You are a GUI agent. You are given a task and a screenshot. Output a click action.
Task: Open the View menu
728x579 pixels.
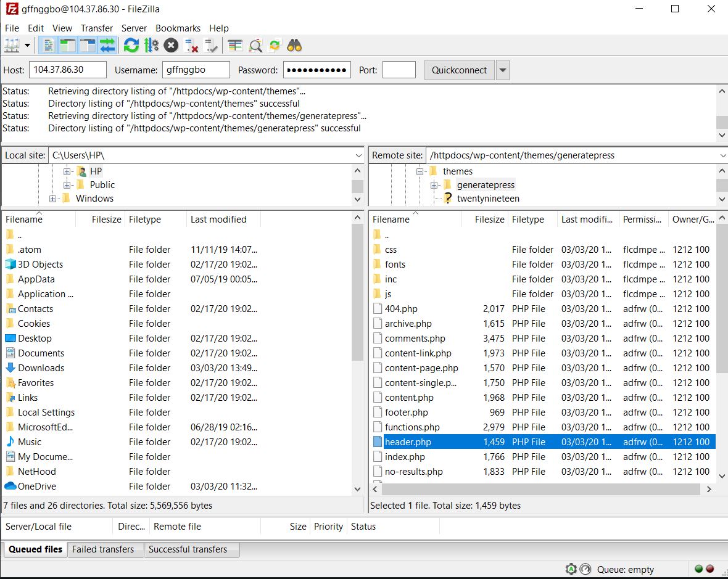point(62,28)
